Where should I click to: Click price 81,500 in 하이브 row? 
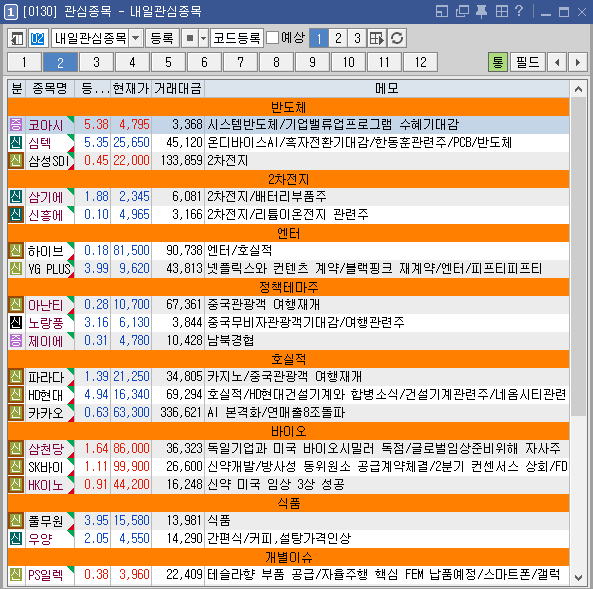[131, 250]
